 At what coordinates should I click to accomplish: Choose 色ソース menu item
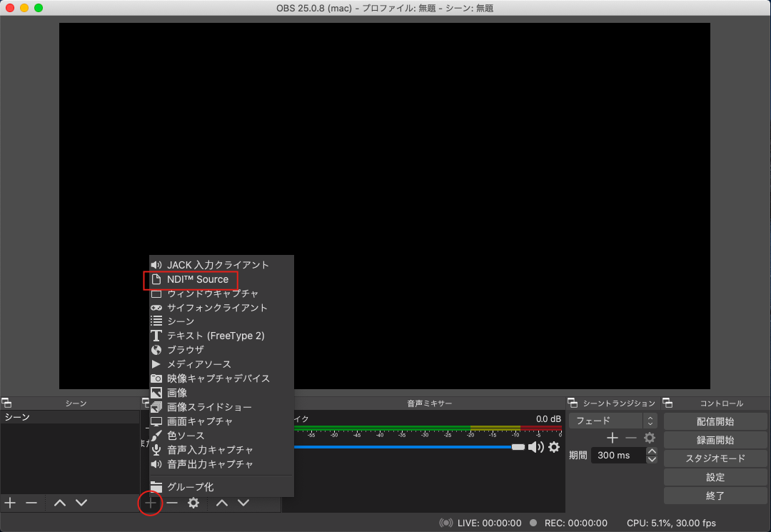click(221, 436)
